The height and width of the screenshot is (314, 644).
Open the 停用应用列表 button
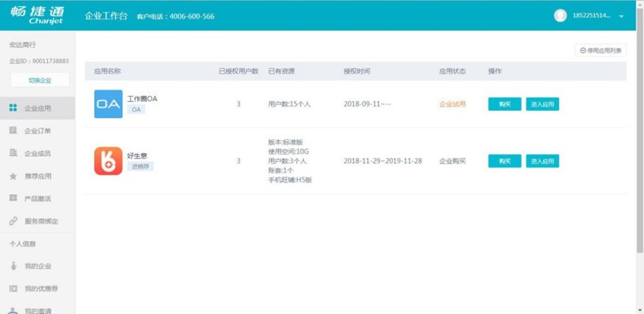pyautogui.click(x=601, y=51)
